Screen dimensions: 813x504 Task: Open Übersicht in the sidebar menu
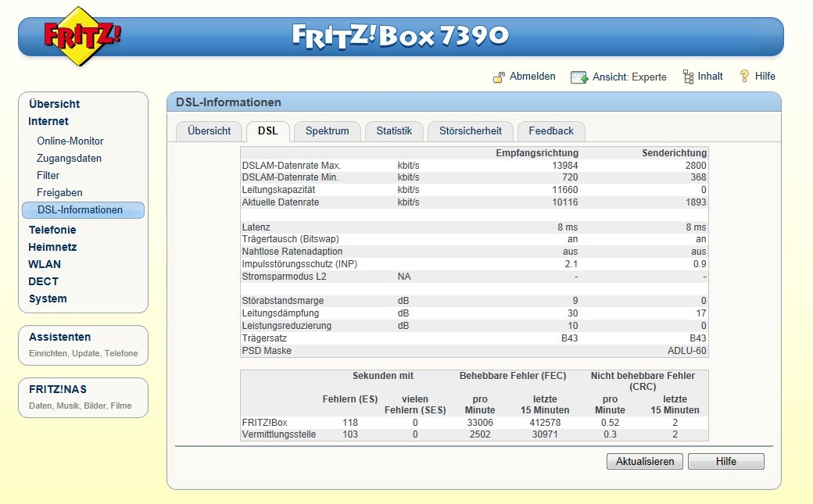(x=55, y=104)
